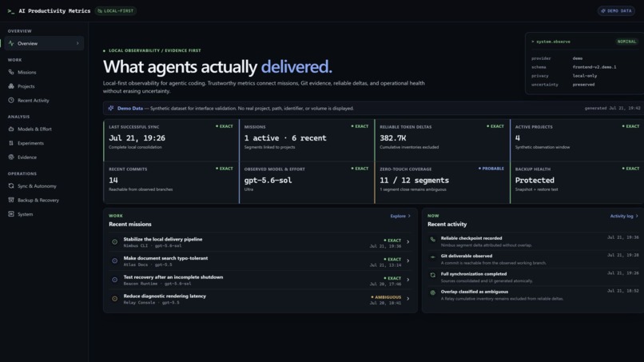Expand the Overview item chevron

click(78, 43)
